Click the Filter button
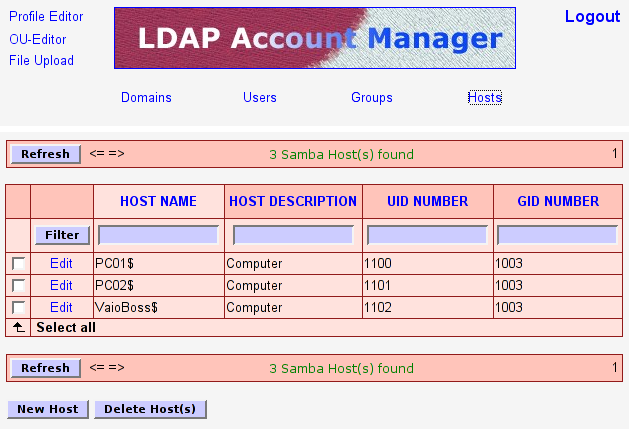Image resolution: width=629 pixels, height=429 pixels. click(x=62, y=235)
